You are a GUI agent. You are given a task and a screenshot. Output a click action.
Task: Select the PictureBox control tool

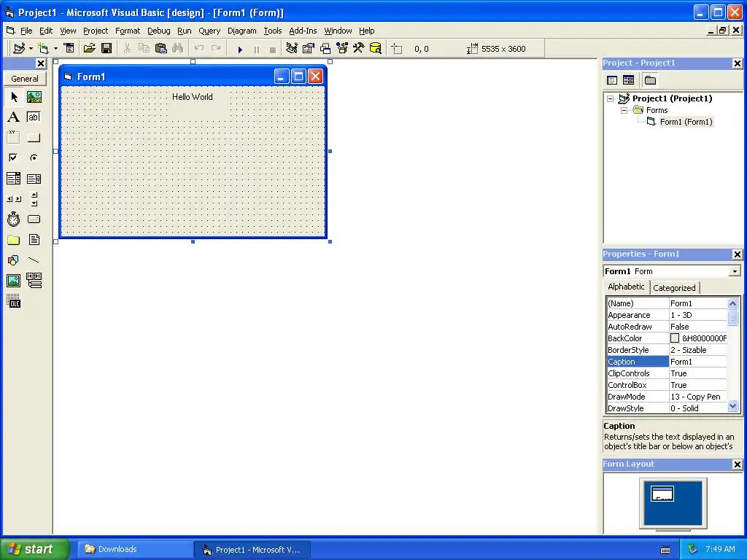pos(34,97)
